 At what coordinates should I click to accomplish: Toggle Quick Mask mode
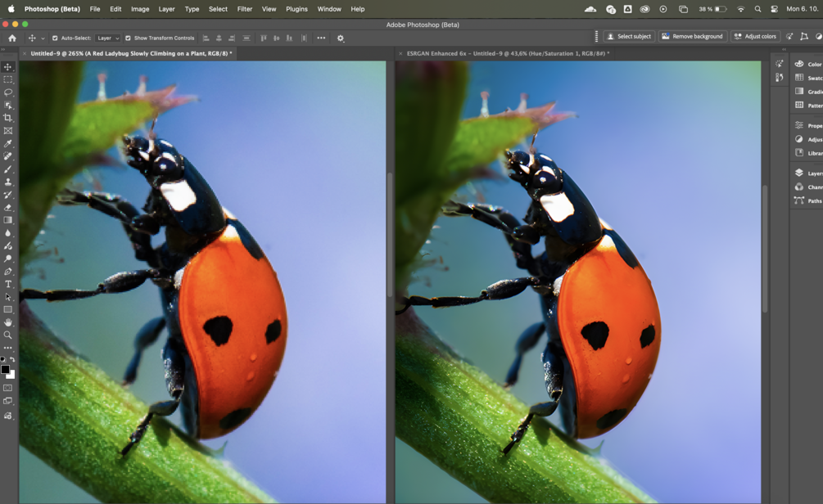(8, 388)
